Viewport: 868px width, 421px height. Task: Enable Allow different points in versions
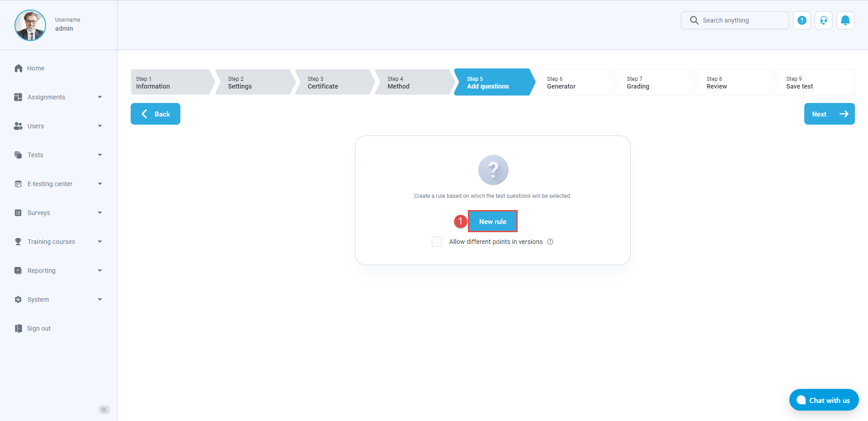pyautogui.click(x=437, y=242)
